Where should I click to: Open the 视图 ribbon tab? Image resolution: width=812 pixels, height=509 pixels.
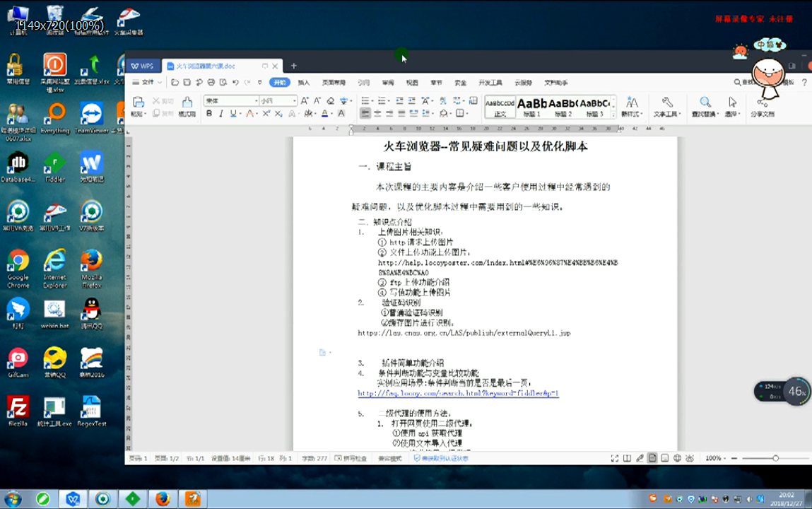click(412, 83)
